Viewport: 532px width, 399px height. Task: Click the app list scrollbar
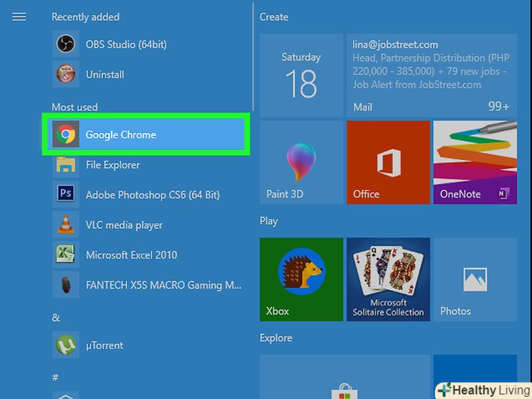[x=253, y=57]
